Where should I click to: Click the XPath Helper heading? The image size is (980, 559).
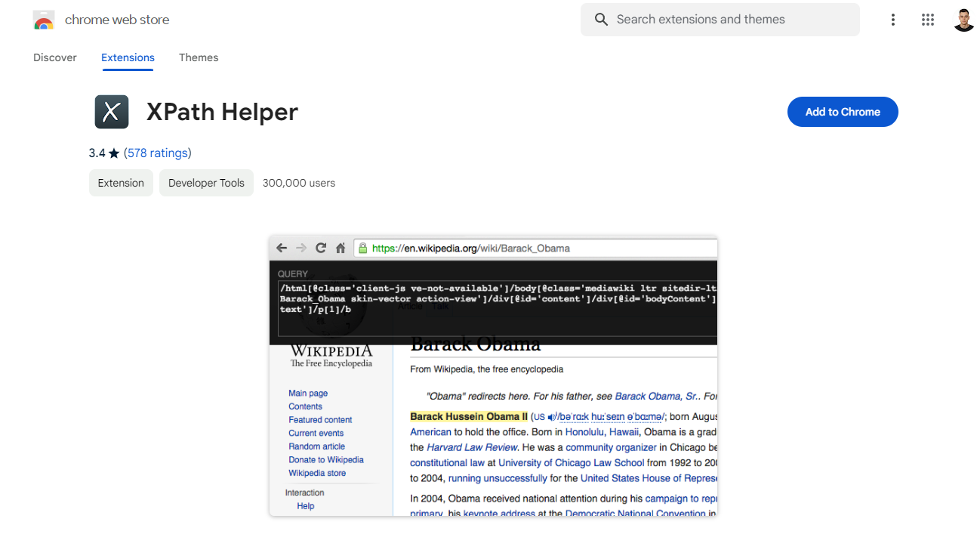click(x=222, y=112)
